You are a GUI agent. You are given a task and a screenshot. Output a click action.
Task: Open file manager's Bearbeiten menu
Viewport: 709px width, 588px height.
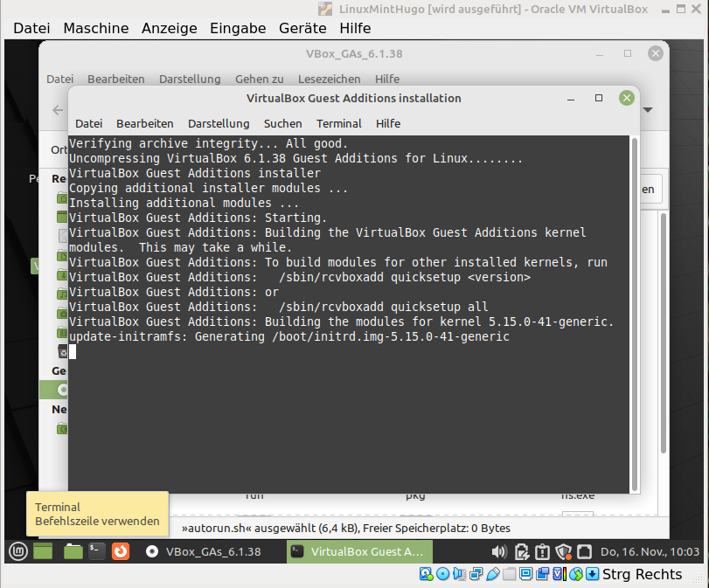[x=116, y=80]
